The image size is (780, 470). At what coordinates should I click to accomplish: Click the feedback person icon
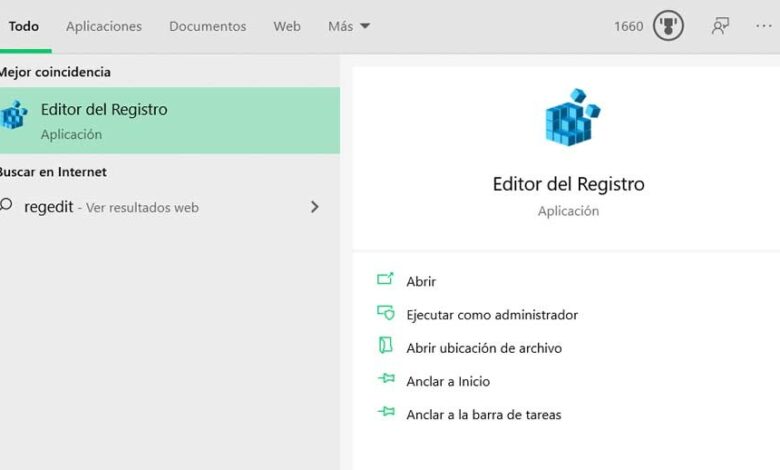click(x=720, y=26)
